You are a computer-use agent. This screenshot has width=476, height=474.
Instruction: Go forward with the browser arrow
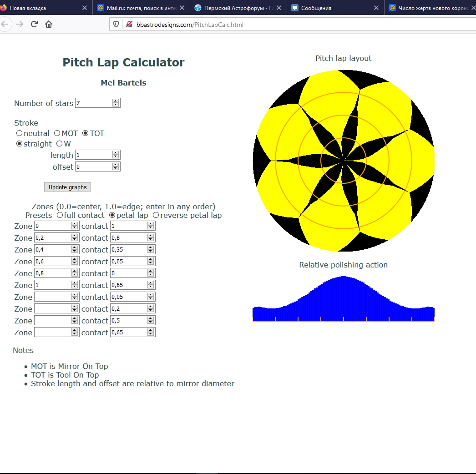pos(19,25)
